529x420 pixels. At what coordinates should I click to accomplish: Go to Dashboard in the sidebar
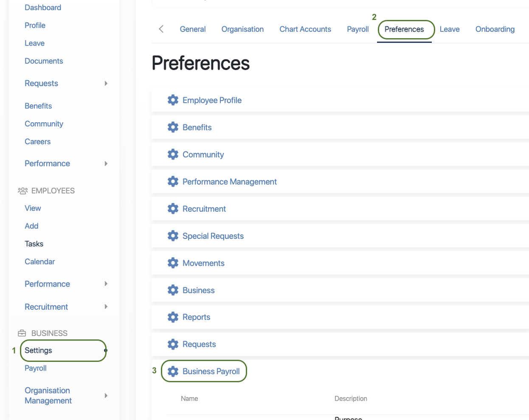43,8
